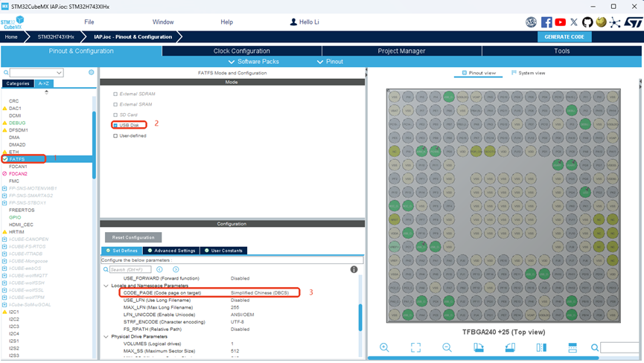Click the STM32CubeMX logo
This screenshot has width=644, height=363.
click(13, 22)
